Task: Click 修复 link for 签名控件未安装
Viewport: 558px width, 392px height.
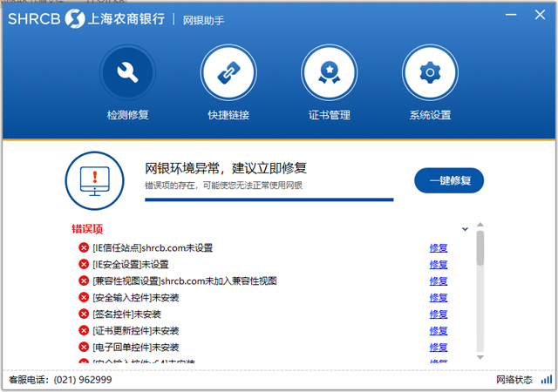Action: click(x=439, y=314)
